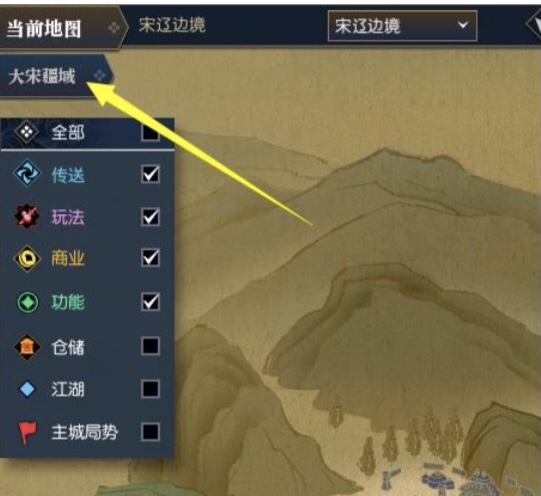Select the 当前地图 tab

[62, 28]
